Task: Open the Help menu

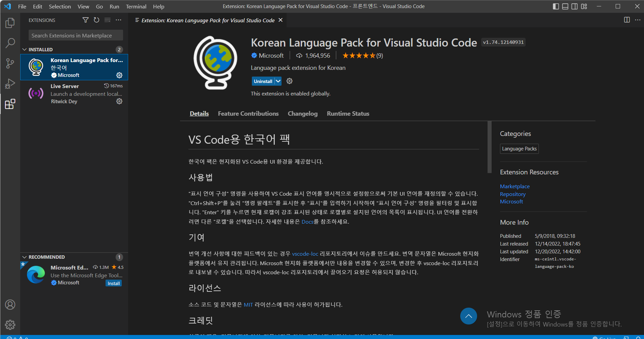Action: coord(158,6)
